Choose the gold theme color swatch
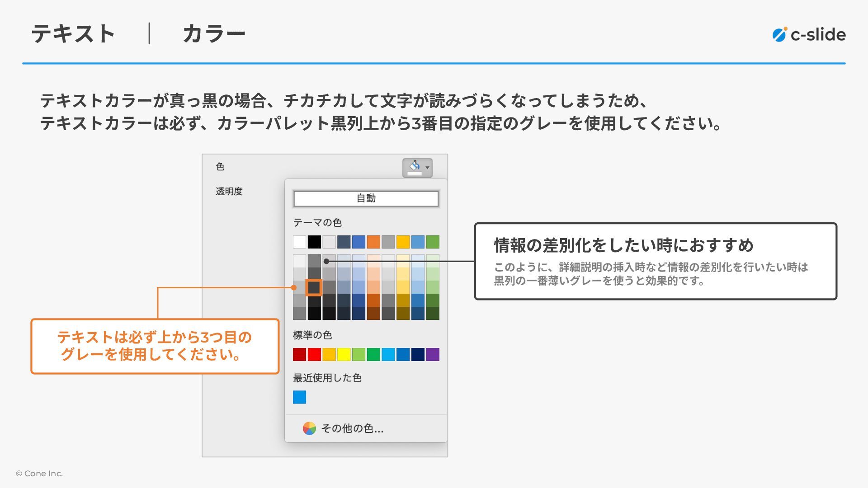This screenshot has height=488, width=868. click(403, 242)
